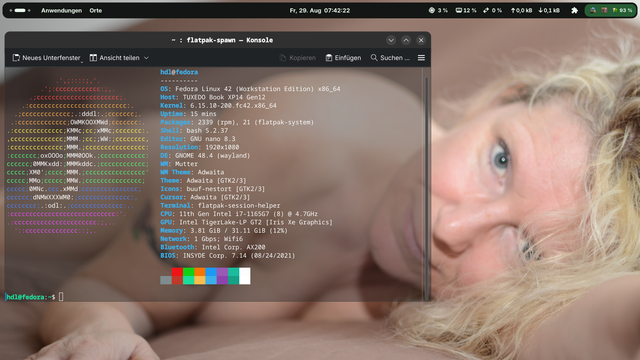Paste with the Einfügen button
The width and height of the screenshot is (640, 360).
[343, 58]
